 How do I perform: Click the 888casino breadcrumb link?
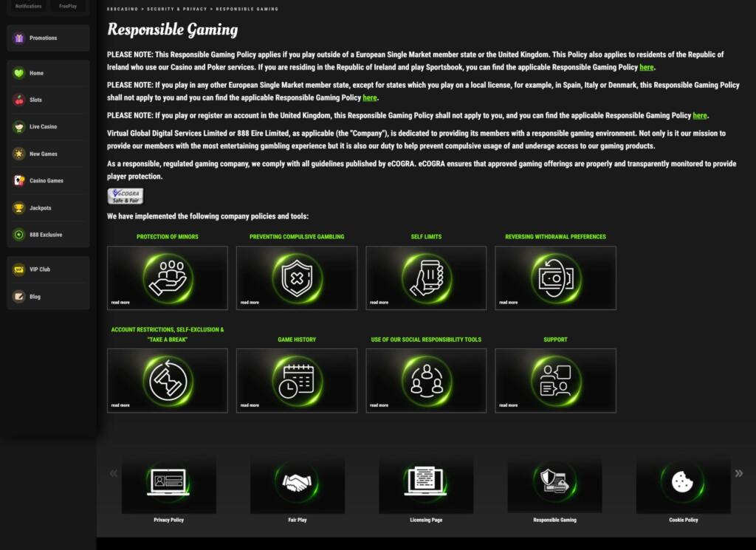click(123, 9)
